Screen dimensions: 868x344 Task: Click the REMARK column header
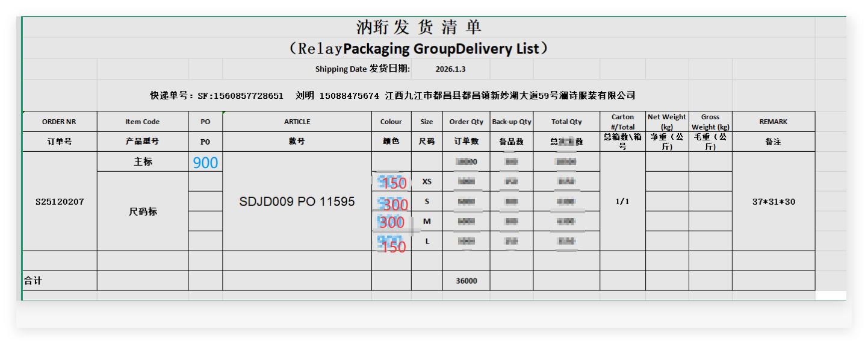point(773,122)
